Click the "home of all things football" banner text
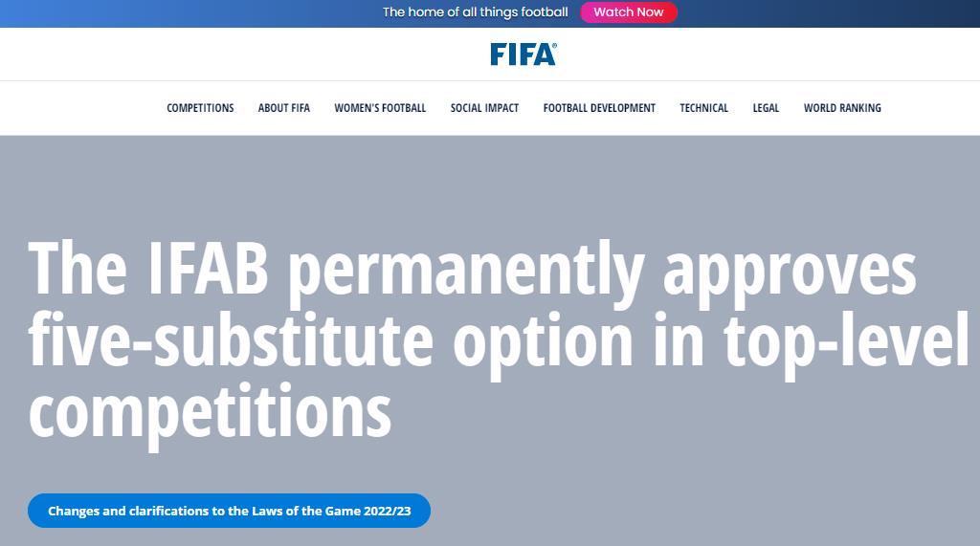This screenshot has width=980, height=546. tap(475, 11)
